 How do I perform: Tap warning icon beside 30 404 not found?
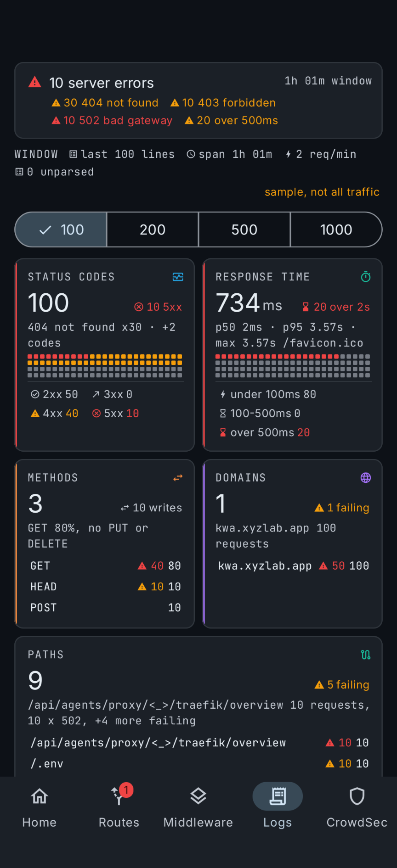pos(56,103)
